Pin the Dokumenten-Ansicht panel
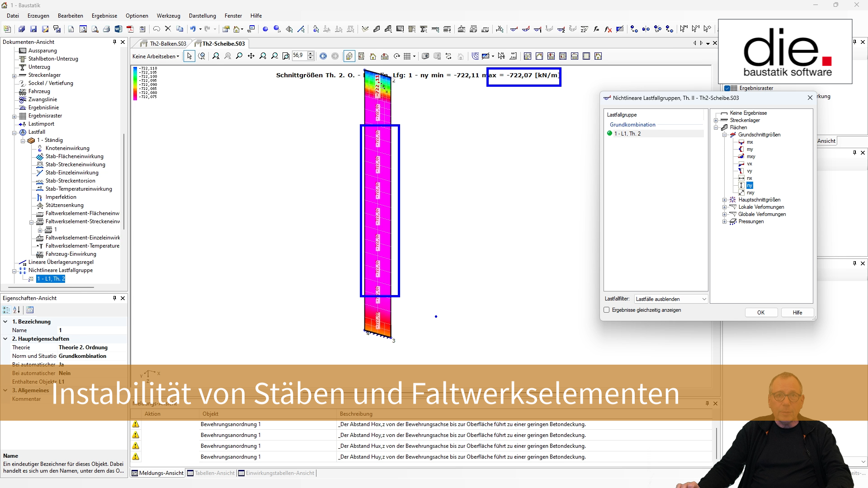 (x=114, y=42)
